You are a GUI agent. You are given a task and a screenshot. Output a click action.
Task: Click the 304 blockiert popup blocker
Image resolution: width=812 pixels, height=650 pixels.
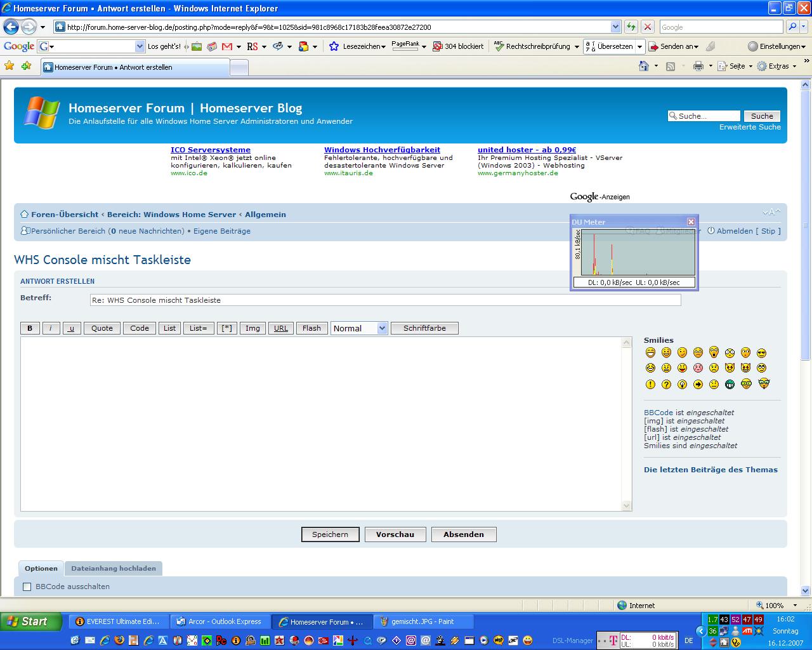[458, 46]
